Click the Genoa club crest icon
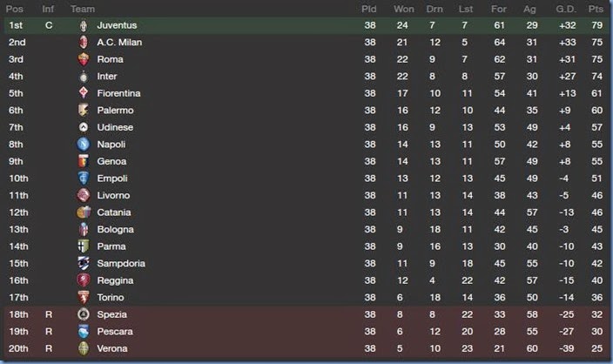The image size is (613, 364). (84, 161)
